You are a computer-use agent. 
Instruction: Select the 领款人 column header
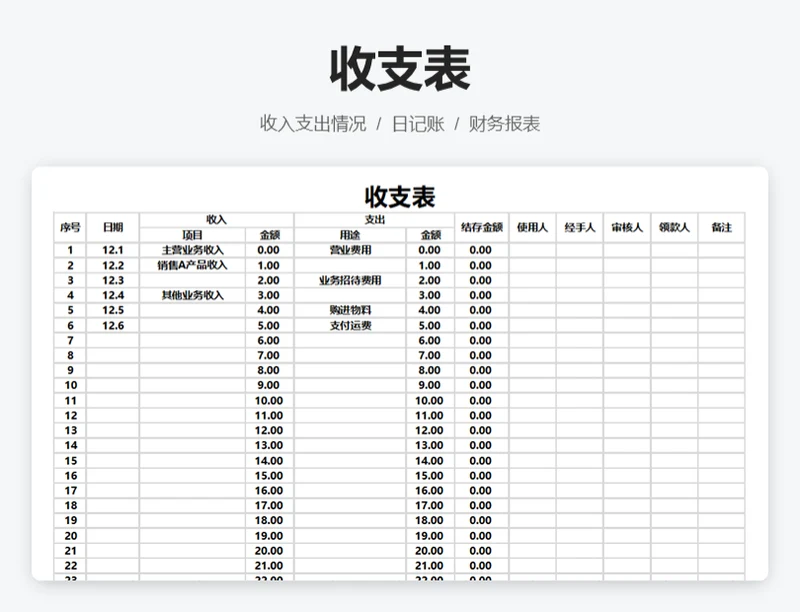tap(674, 227)
